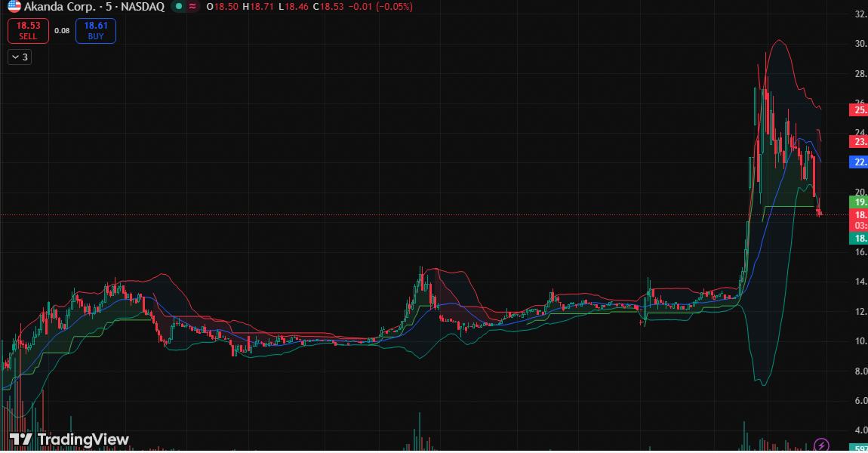Expand the collapsed indicators legend showing 3
Viewport: 868px width, 453px height.
[x=20, y=57]
